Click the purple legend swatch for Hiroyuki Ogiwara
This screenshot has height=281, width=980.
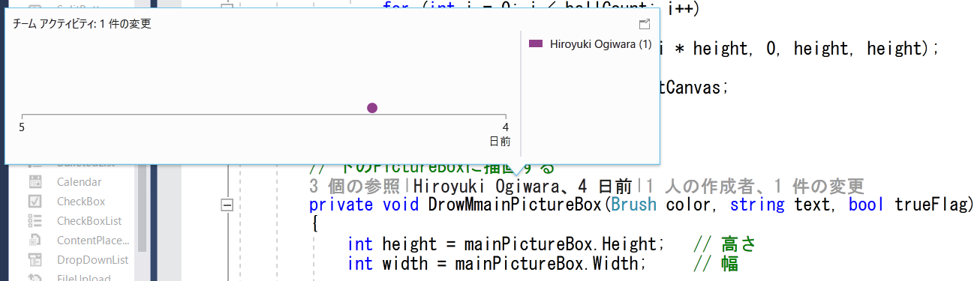pyautogui.click(x=536, y=44)
